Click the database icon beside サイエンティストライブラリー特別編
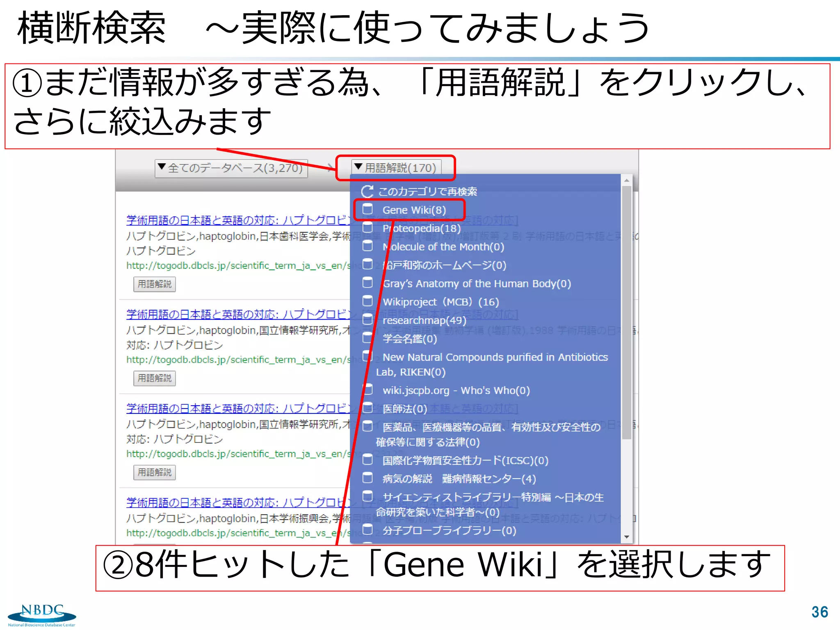Image resolution: width=840 pixels, height=630 pixels. [367, 496]
